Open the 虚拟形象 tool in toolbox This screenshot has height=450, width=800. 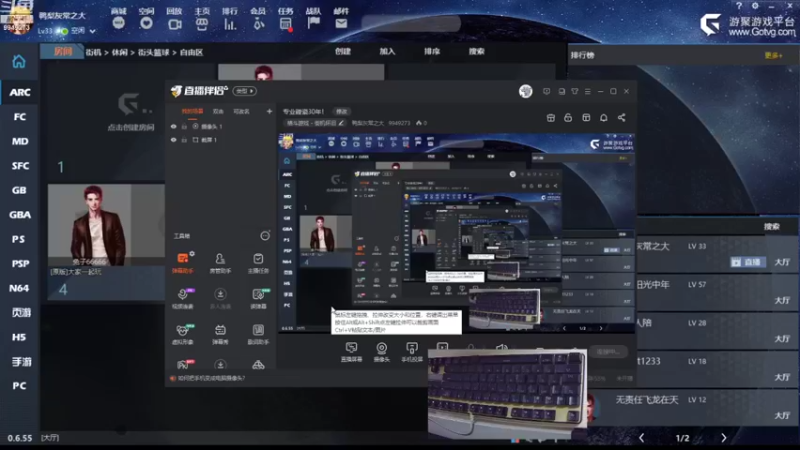183,334
